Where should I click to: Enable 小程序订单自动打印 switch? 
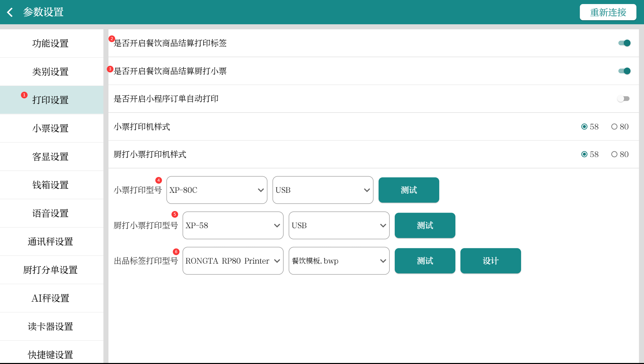pyautogui.click(x=623, y=99)
